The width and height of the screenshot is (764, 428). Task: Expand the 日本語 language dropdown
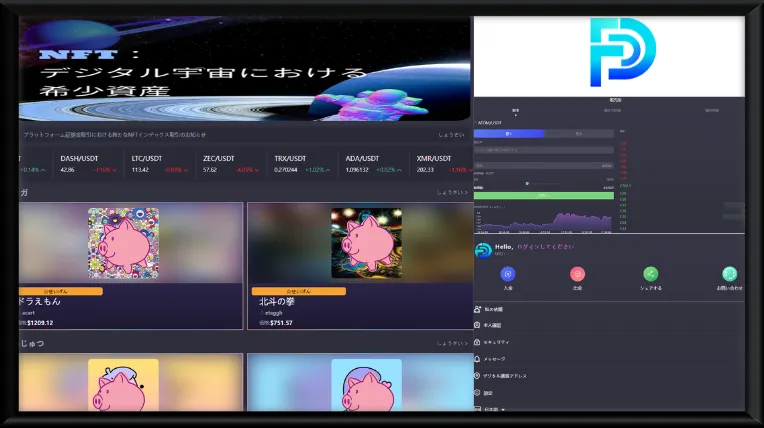tap(494, 409)
